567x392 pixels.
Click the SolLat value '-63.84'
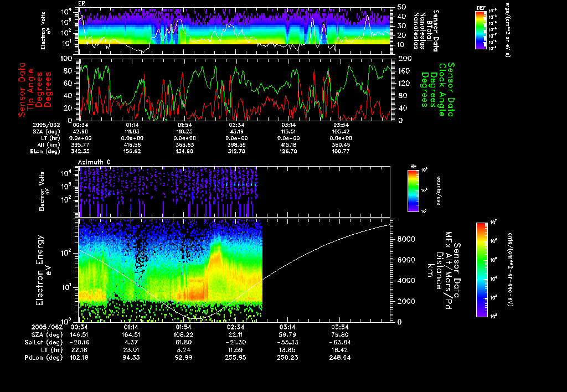(339, 342)
